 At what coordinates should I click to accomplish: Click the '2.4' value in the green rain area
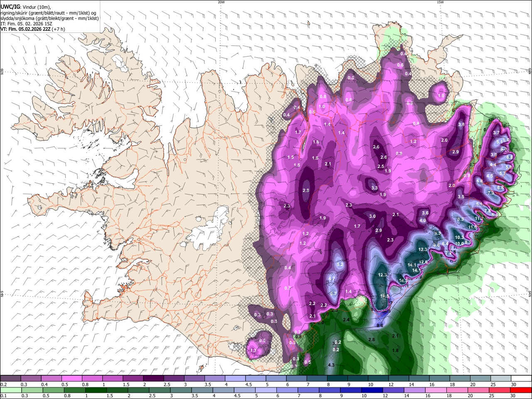[346, 320]
